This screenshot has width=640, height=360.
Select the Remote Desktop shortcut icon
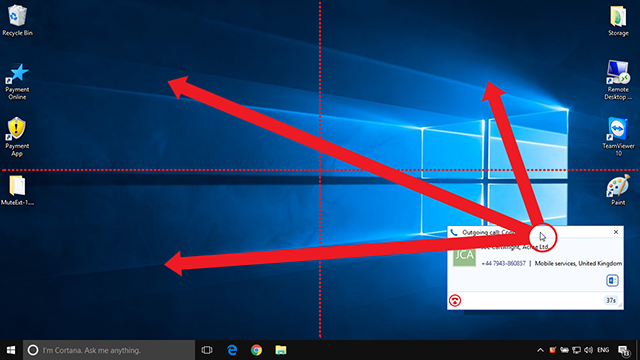[618, 80]
